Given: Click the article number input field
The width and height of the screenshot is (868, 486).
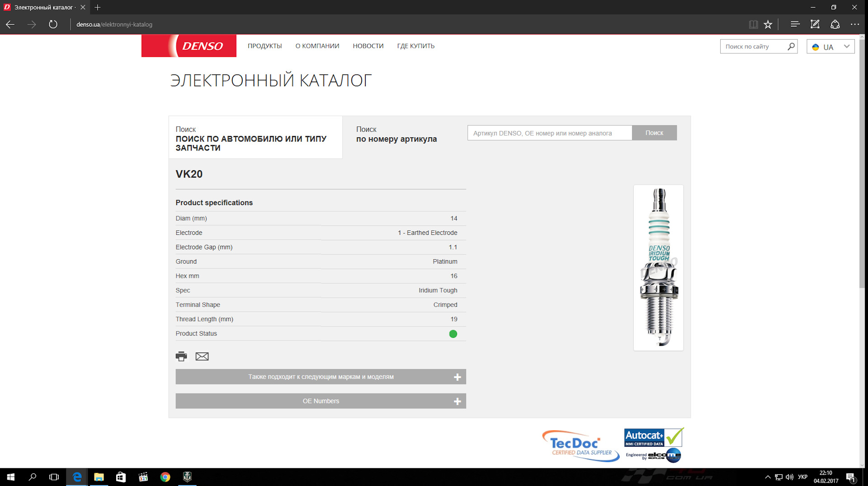Looking at the screenshot, I should (x=549, y=133).
